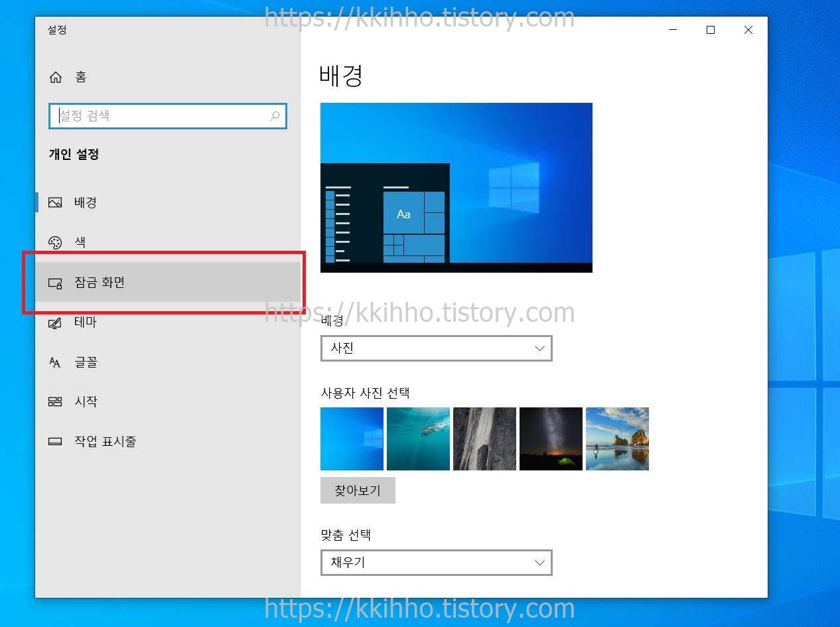Viewport: 840px width, 627px height.
Task: Click the 찾아보기 browse button
Action: click(358, 490)
